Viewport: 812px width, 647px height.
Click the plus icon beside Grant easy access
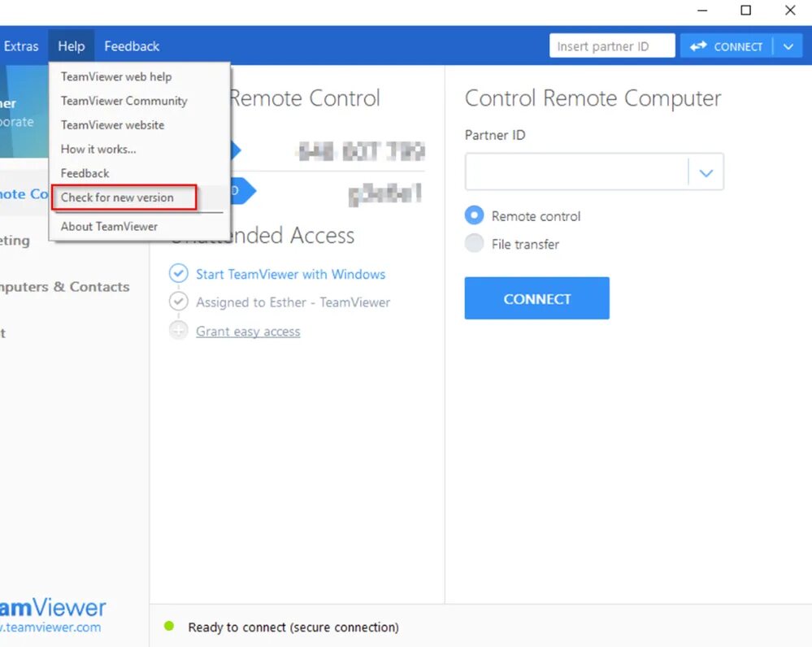[x=179, y=330]
